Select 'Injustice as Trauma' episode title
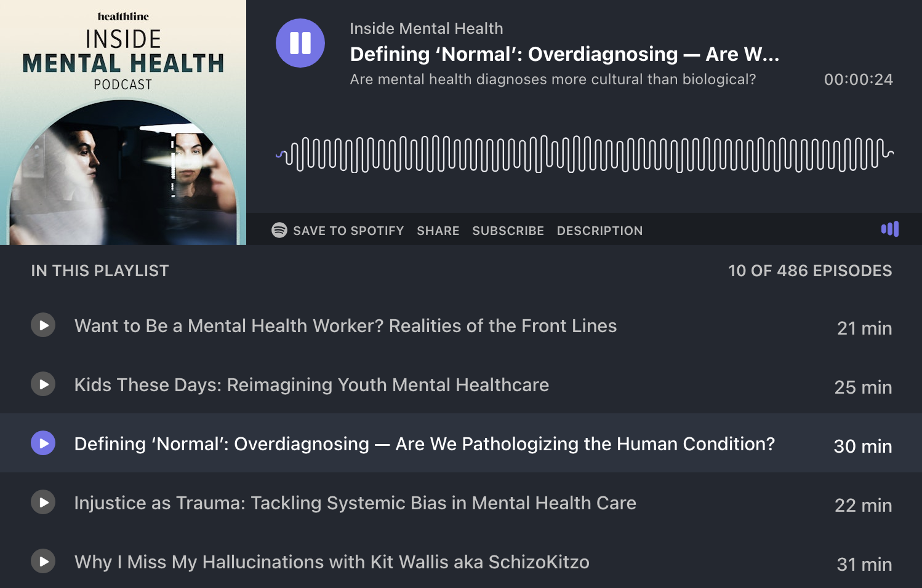Screen dimensions: 922x588 tap(356, 503)
